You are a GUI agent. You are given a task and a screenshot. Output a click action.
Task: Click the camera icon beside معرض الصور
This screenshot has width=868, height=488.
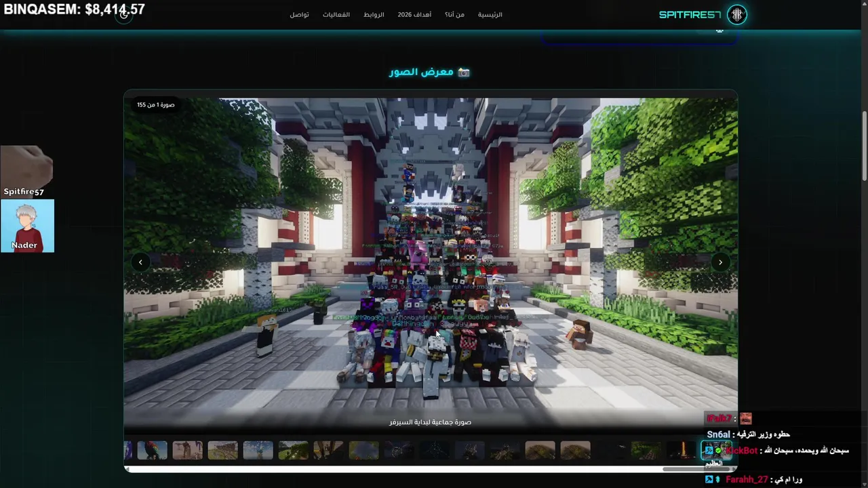pos(464,72)
